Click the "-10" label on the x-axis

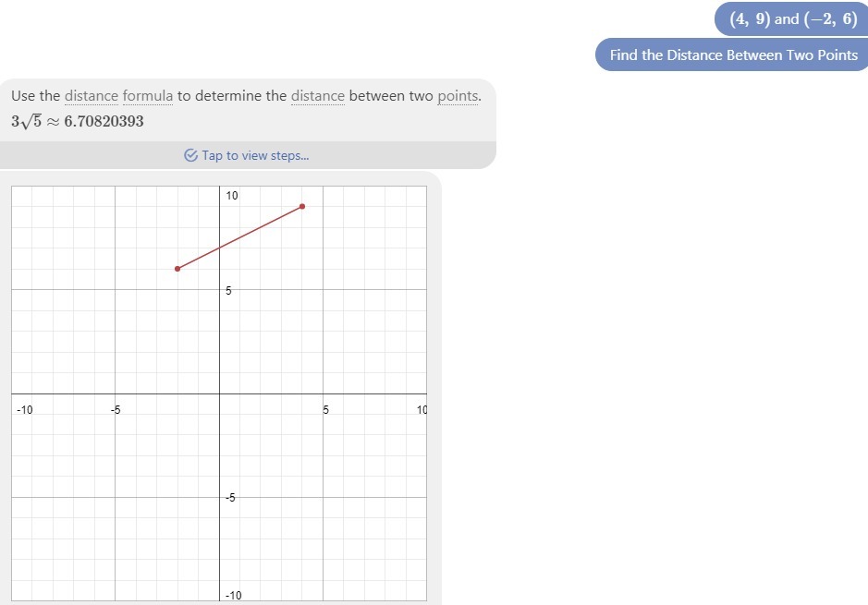pyautogui.click(x=25, y=409)
